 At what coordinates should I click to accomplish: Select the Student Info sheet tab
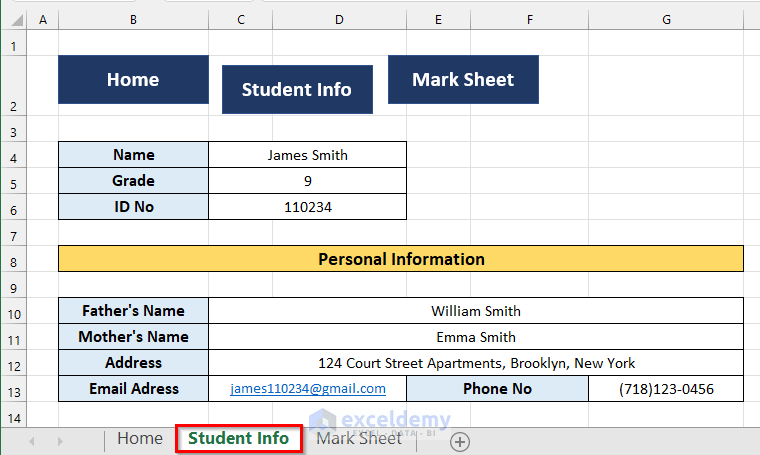pyautogui.click(x=238, y=438)
